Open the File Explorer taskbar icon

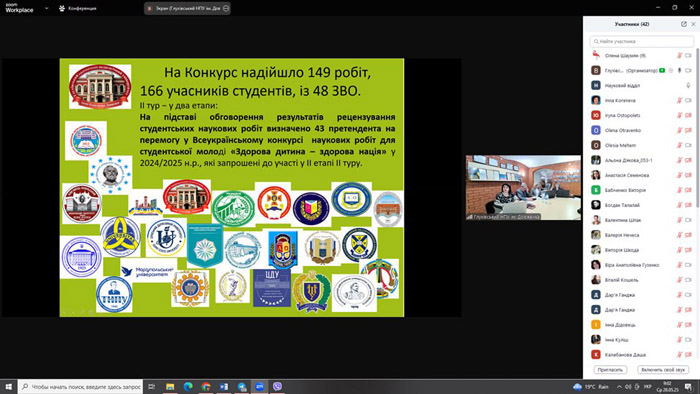tap(170, 386)
